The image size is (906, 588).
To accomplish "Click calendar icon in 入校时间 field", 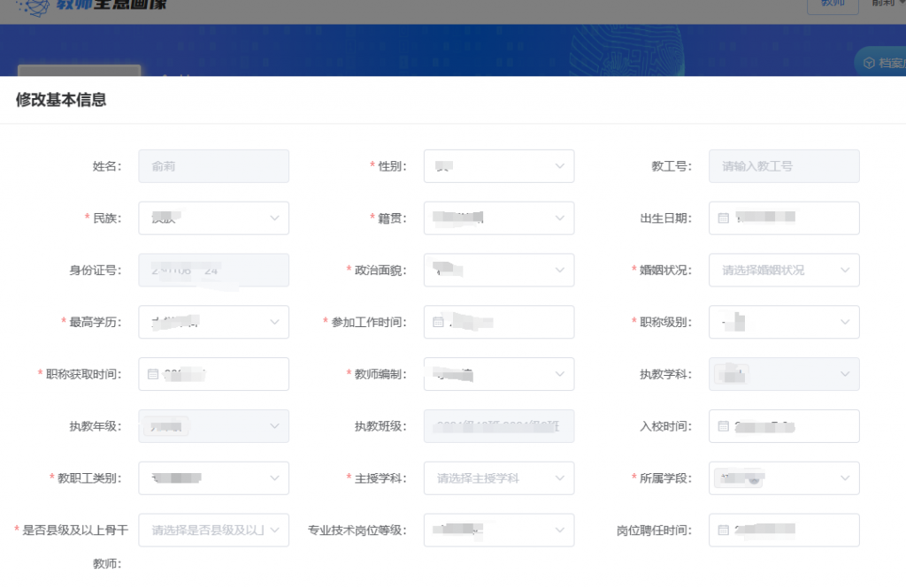I will click(x=723, y=427).
